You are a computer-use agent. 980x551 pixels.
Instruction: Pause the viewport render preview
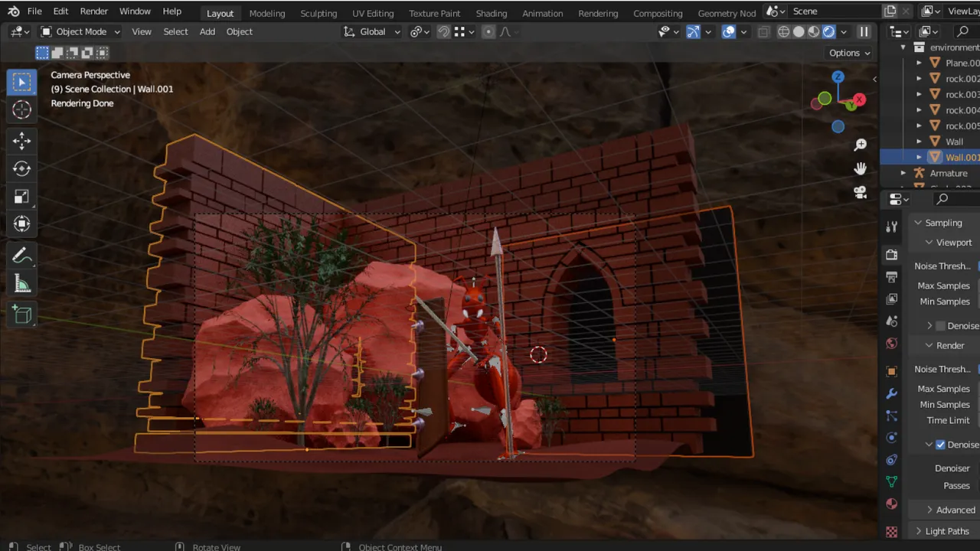click(x=864, y=31)
